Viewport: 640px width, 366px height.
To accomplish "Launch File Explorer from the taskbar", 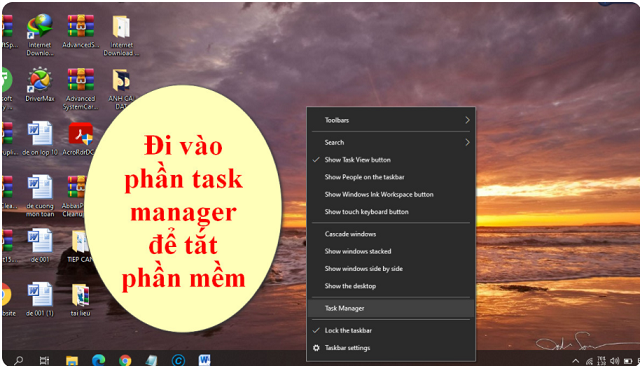I will tap(72, 360).
